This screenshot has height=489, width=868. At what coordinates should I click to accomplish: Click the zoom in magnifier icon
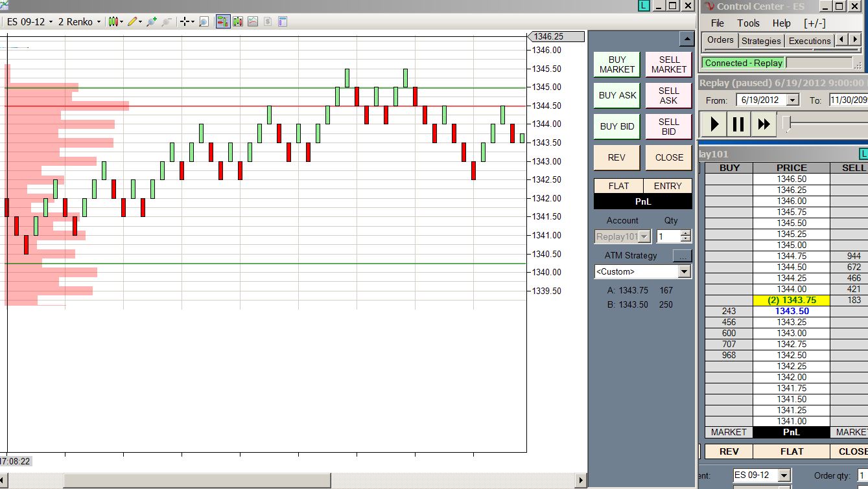pyautogui.click(x=152, y=21)
